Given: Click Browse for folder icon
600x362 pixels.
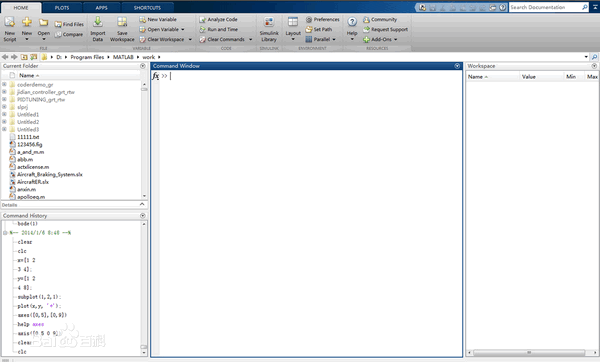Looking at the screenshot, I should [34, 57].
